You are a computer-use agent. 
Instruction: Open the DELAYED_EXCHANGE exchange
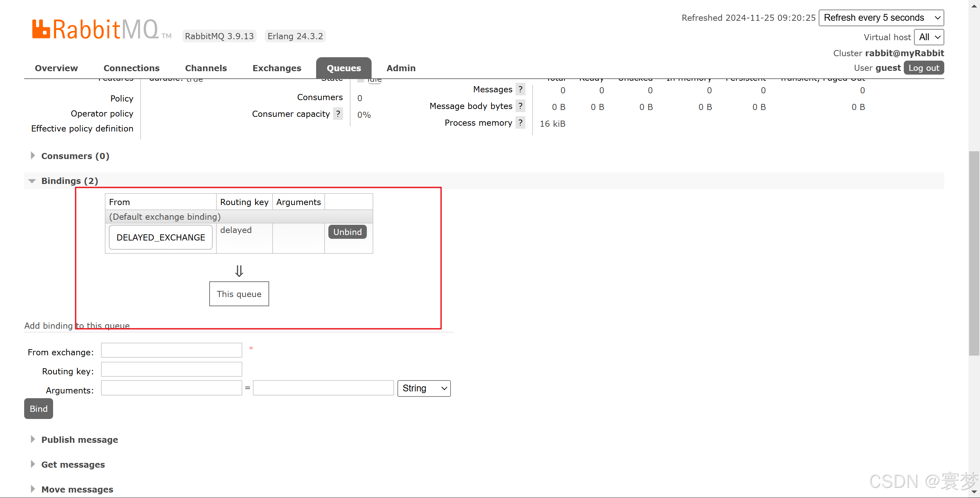[x=161, y=237]
